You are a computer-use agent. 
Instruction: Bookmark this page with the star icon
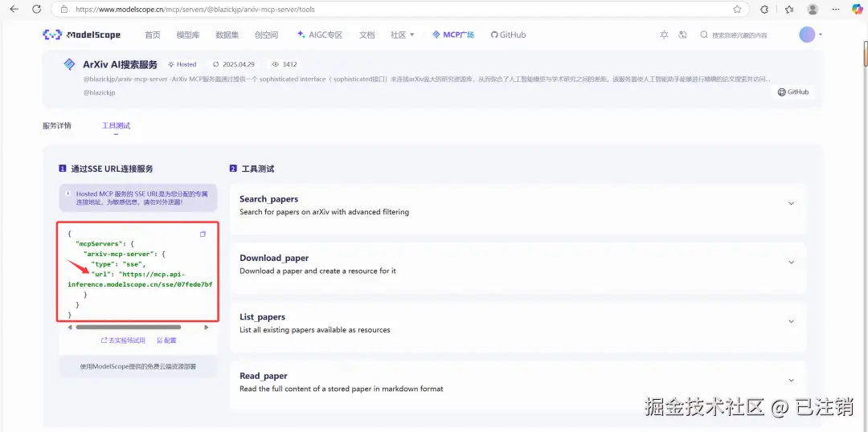(x=737, y=10)
